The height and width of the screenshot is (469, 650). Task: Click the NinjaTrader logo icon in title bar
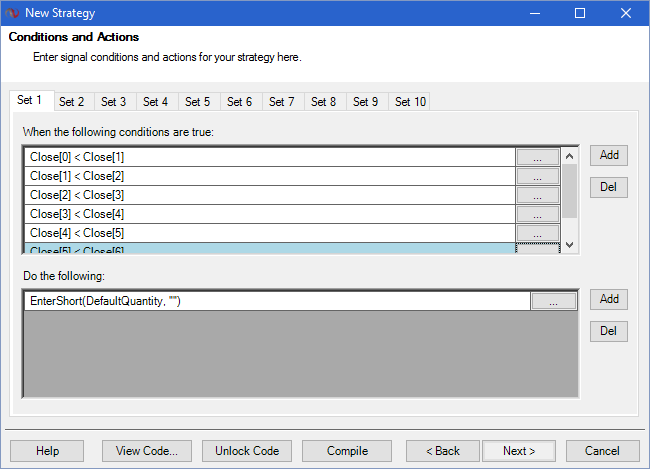(13, 13)
